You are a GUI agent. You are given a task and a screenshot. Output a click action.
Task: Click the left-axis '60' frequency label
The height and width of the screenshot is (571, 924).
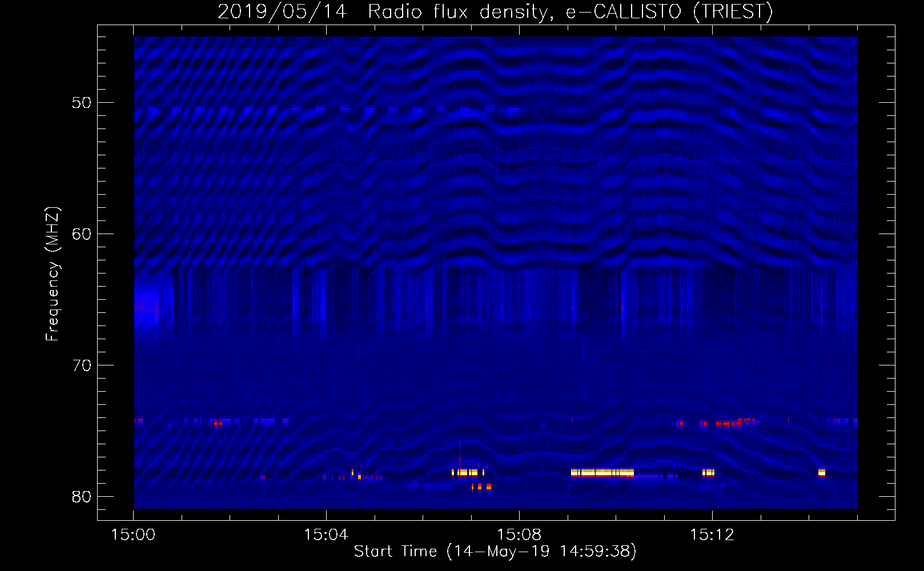81,234
